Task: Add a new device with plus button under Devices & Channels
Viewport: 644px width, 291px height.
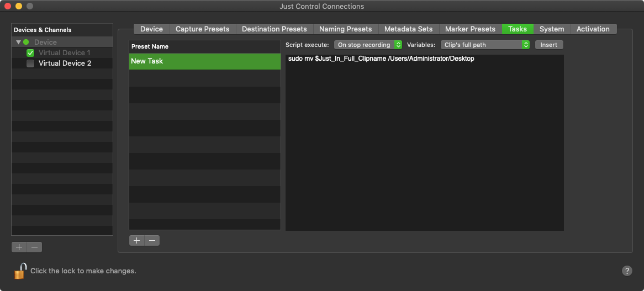Action: tap(19, 247)
